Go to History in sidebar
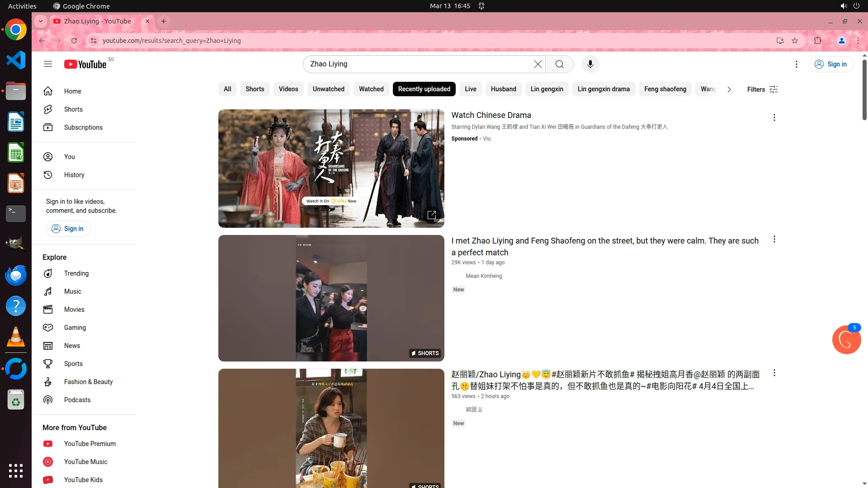Screen dimensions: 868x488 pos(74,175)
